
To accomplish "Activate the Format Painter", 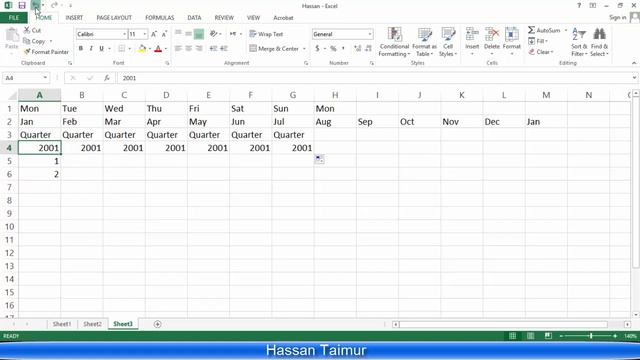I will coord(46,52).
